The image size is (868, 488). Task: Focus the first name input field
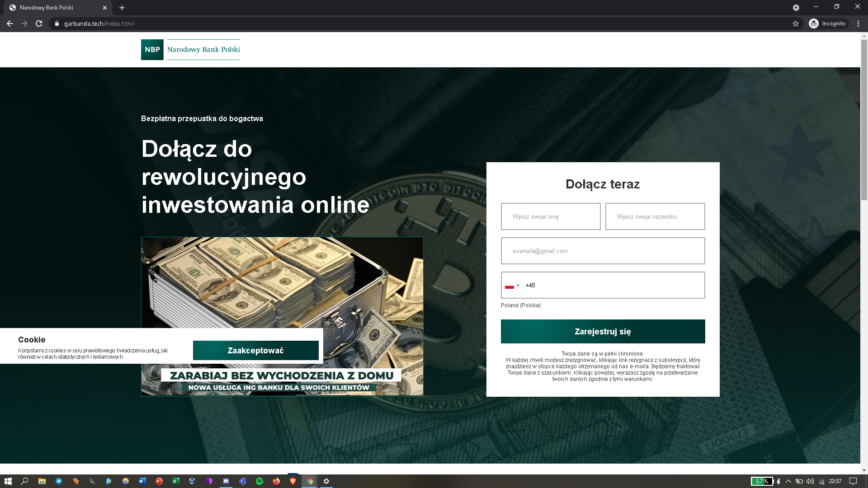point(550,217)
